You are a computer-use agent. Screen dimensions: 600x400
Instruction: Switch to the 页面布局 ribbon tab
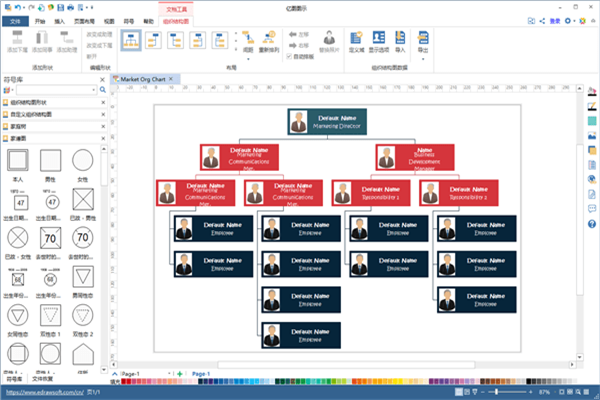click(84, 21)
